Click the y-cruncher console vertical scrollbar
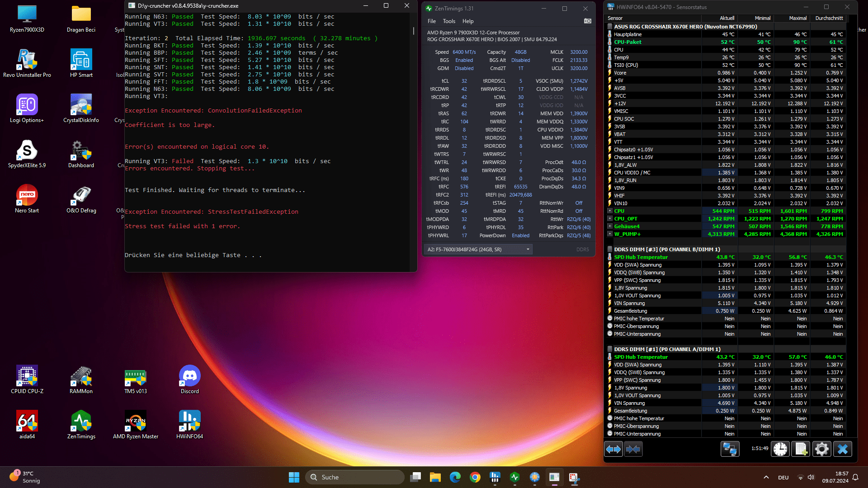Screen dimensions: 868x488 (413, 31)
